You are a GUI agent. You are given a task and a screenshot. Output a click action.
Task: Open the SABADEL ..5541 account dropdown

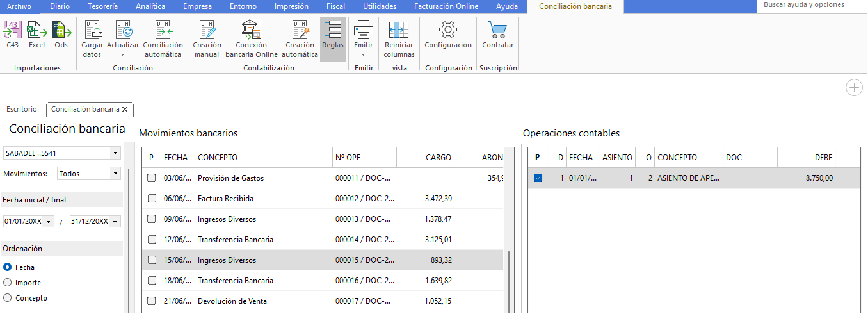coord(115,153)
